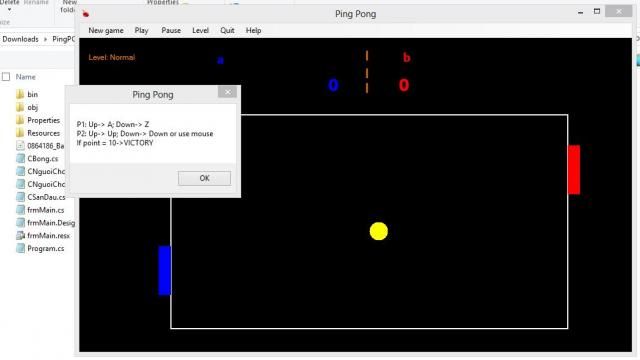Select the CBong.cs file icon
Viewport: 640px width, 360px height.
pos(20,158)
